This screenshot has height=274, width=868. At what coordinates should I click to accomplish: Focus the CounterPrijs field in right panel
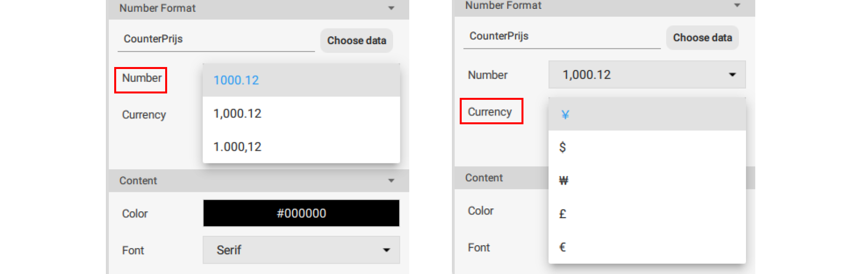pyautogui.click(x=562, y=36)
